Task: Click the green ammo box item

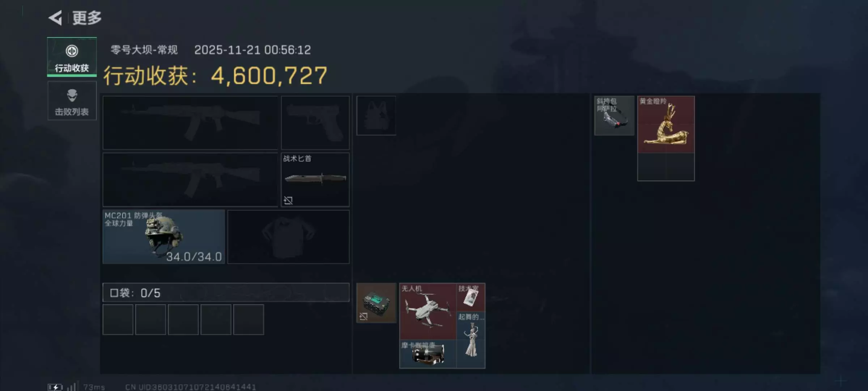Action: (376, 303)
